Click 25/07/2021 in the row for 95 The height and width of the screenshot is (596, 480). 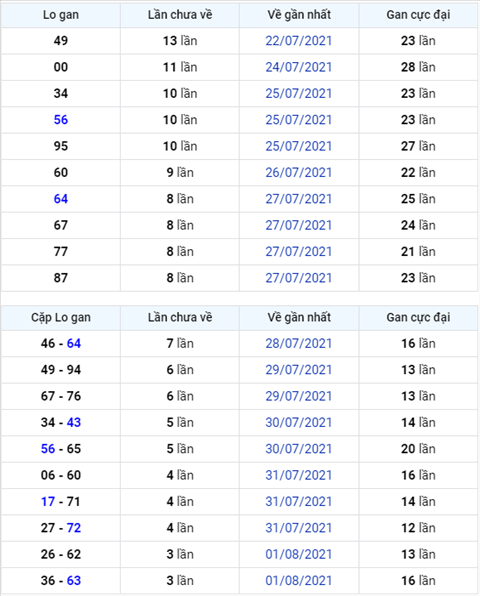(299, 146)
